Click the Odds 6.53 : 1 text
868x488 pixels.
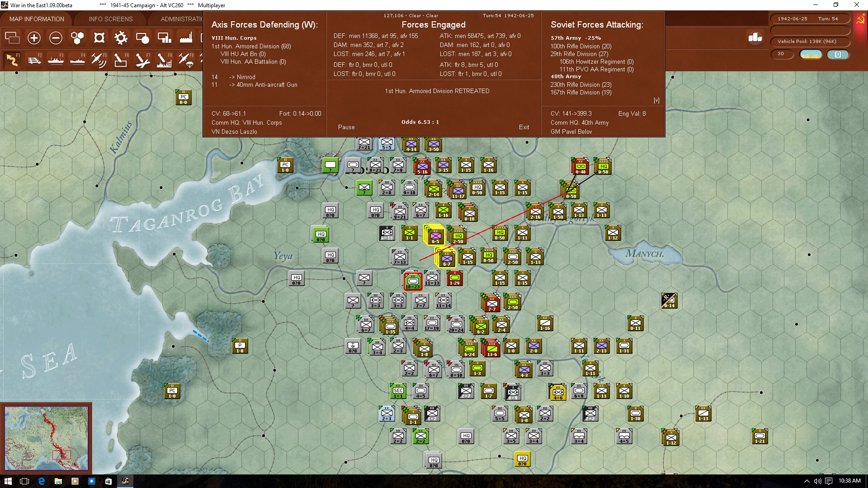(x=420, y=122)
